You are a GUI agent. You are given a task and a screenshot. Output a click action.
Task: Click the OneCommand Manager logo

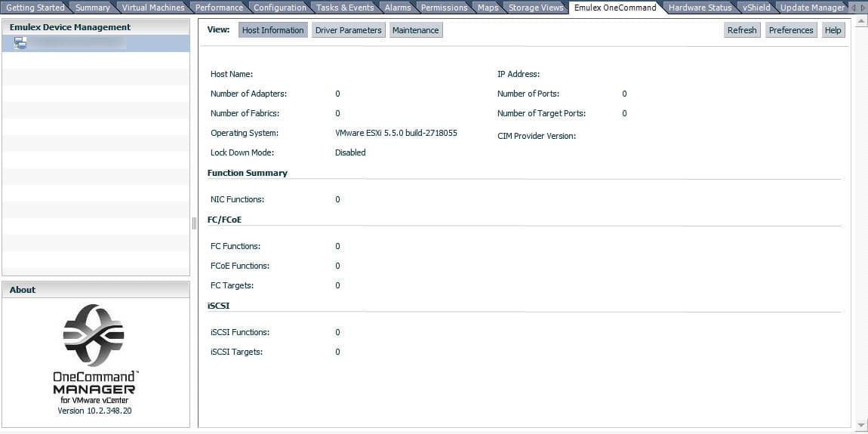click(94, 336)
